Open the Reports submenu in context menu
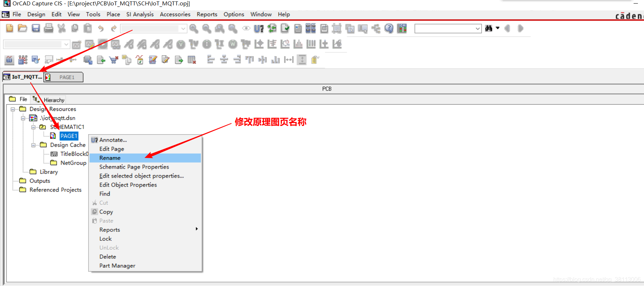This screenshot has height=286, width=644. [110, 230]
